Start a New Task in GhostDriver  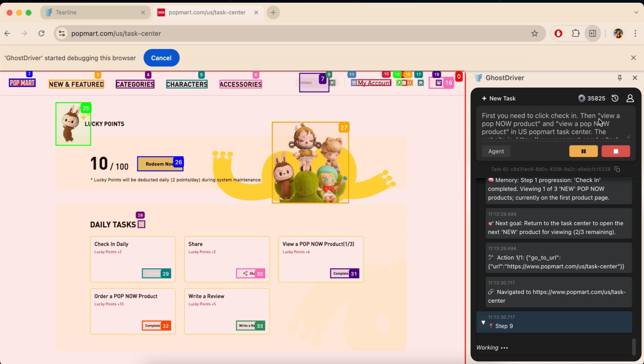(x=498, y=98)
